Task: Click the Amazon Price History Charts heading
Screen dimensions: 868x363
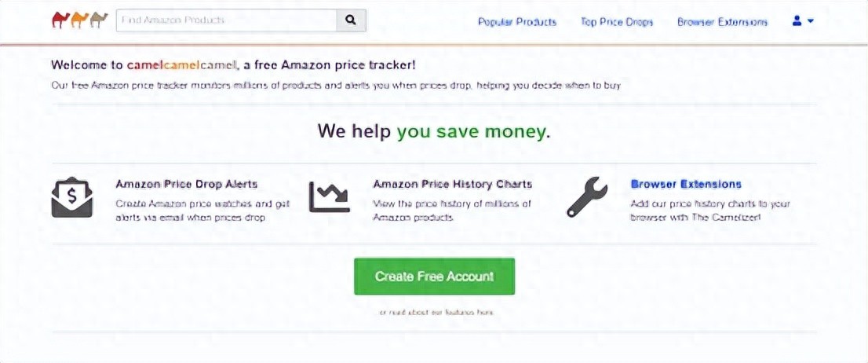Action: (x=452, y=184)
